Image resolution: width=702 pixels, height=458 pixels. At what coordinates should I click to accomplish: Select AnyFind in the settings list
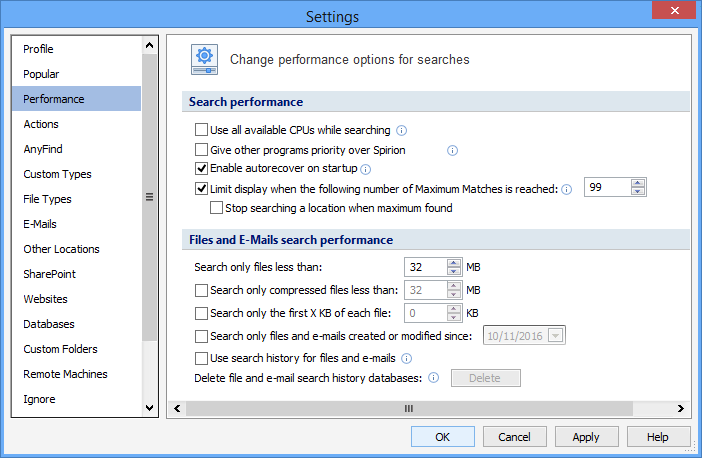(x=41, y=149)
